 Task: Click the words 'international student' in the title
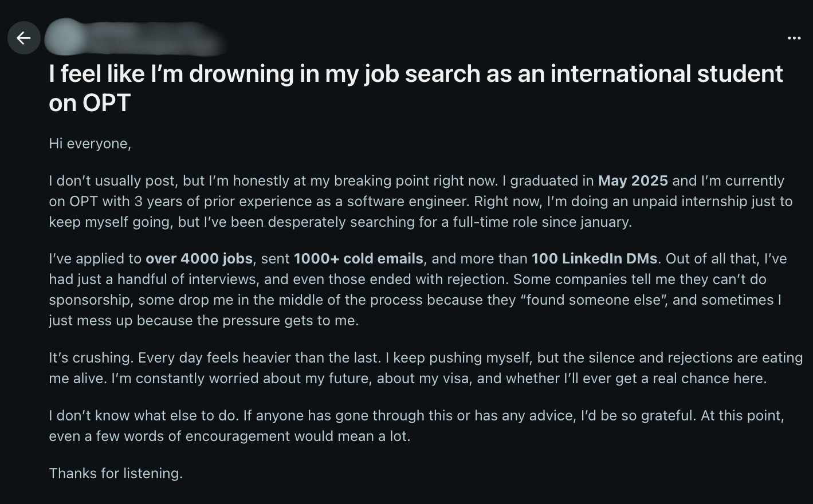[x=666, y=73]
